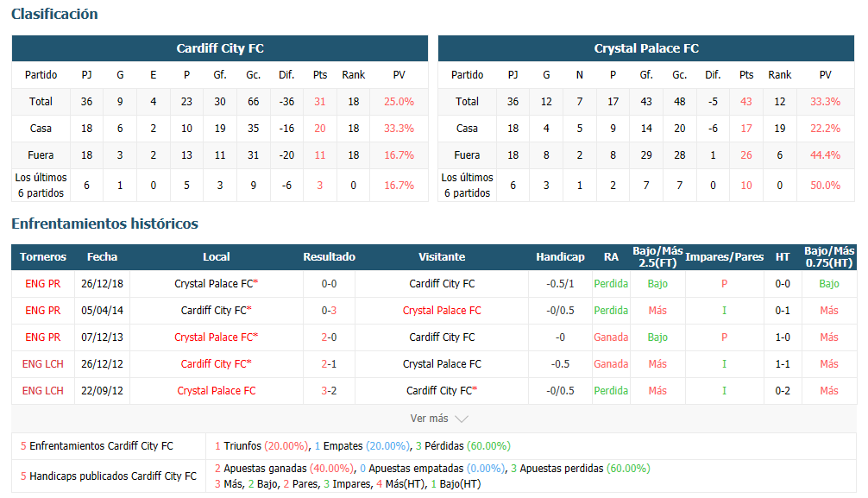868x498 pixels.
Task: Select Ganada RA value for 26/12/12 match
Action: click(x=611, y=364)
